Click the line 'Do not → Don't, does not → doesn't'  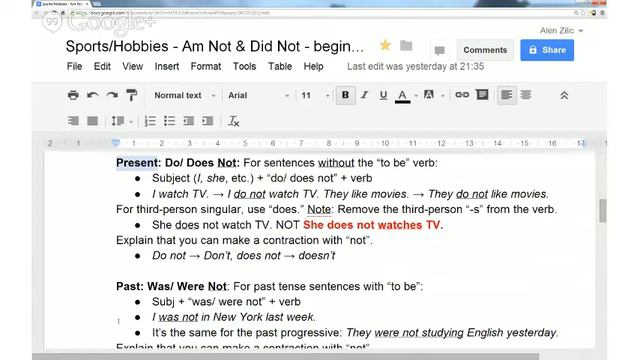coord(243,256)
